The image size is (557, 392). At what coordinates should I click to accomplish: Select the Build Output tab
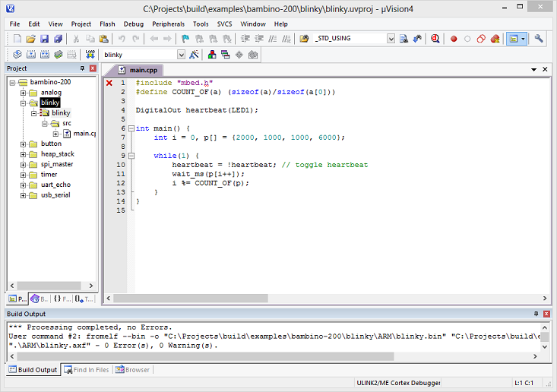point(33,370)
